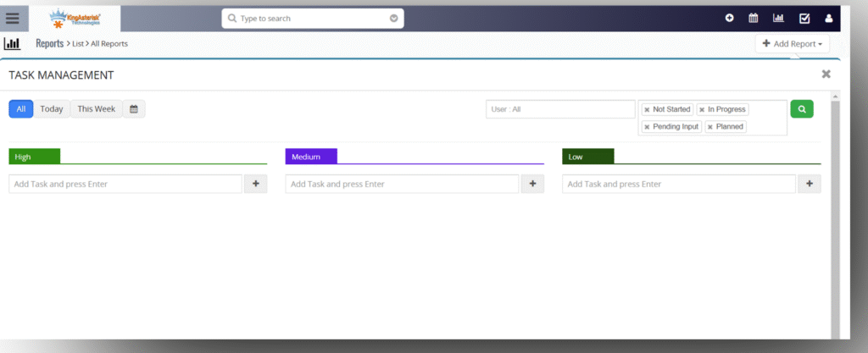Open the hamburger menu
Image resolution: width=868 pixels, height=353 pixels.
(x=12, y=19)
